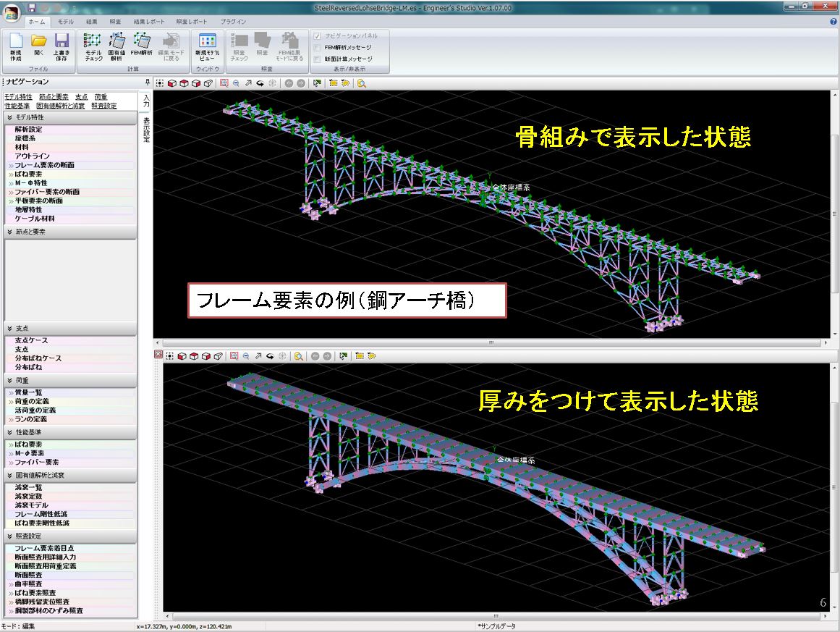Click the upper view horizontal scrollbar
840x632 pixels.
click(491, 342)
